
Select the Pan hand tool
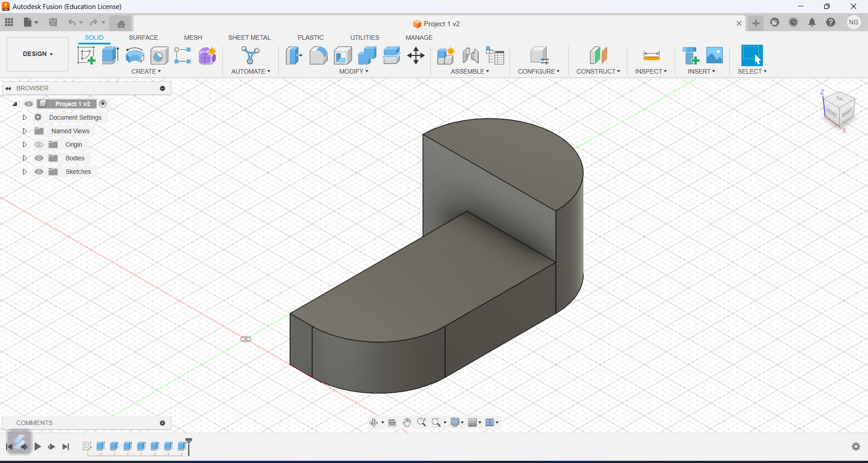[x=407, y=422]
